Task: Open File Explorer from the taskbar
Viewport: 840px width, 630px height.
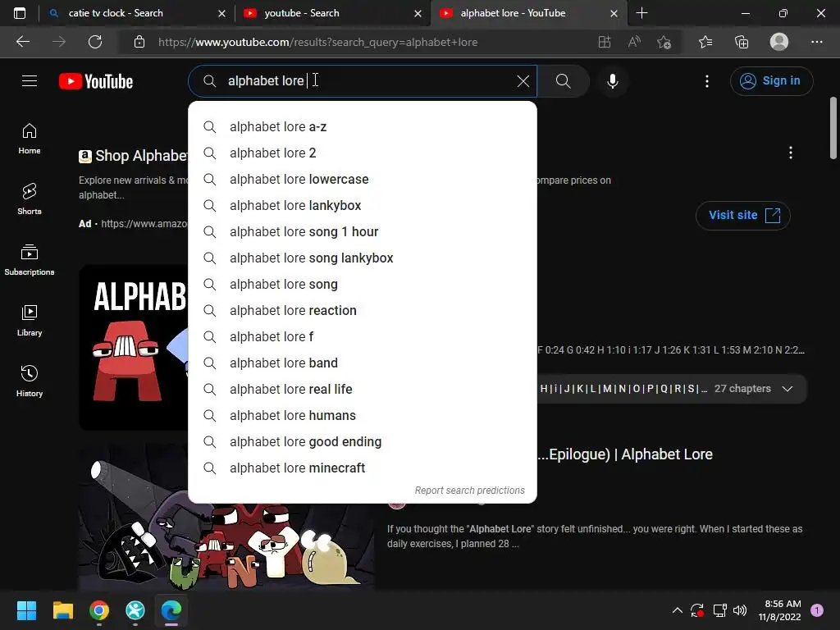Action: coord(62,610)
